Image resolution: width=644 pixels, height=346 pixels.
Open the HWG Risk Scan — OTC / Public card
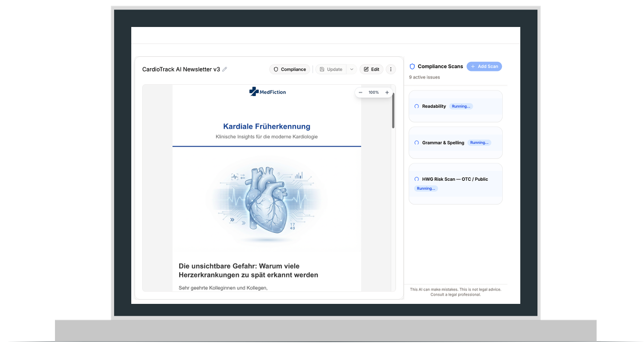coord(455,184)
